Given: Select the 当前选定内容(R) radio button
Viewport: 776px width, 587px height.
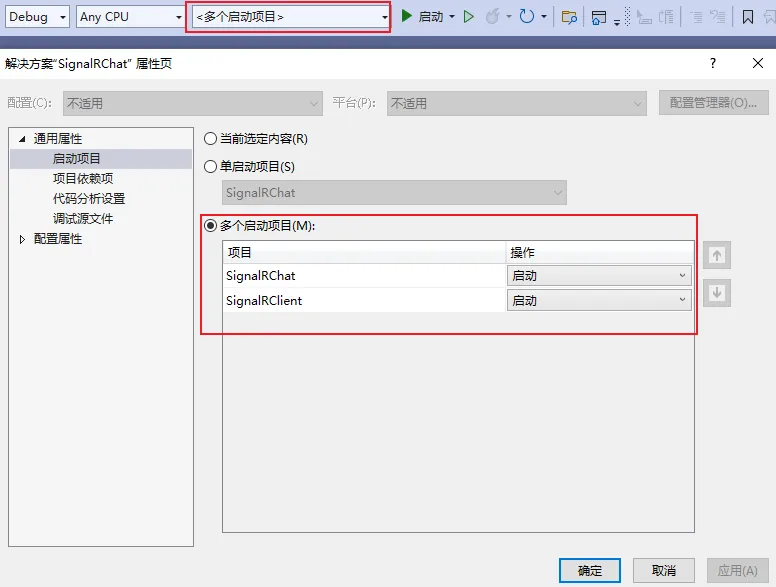Looking at the screenshot, I should click(210, 139).
